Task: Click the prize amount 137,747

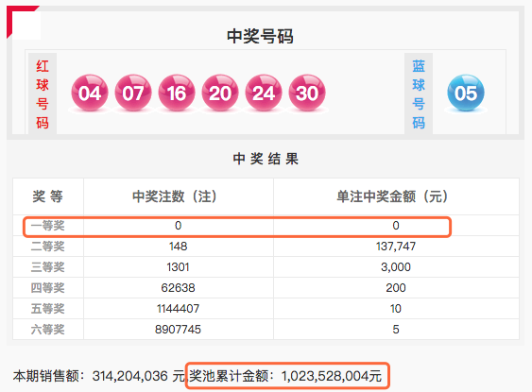Action: (396, 247)
